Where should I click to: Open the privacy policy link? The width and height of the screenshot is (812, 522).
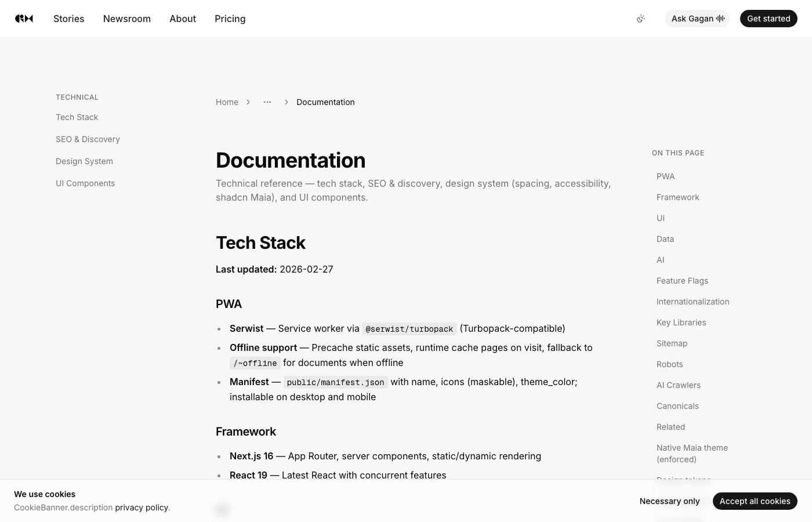pyautogui.click(x=141, y=507)
